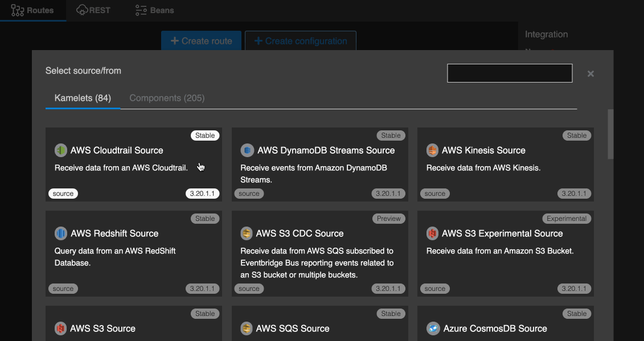Click the dialog's vertical scrollbar
644x341 pixels.
coord(610,134)
